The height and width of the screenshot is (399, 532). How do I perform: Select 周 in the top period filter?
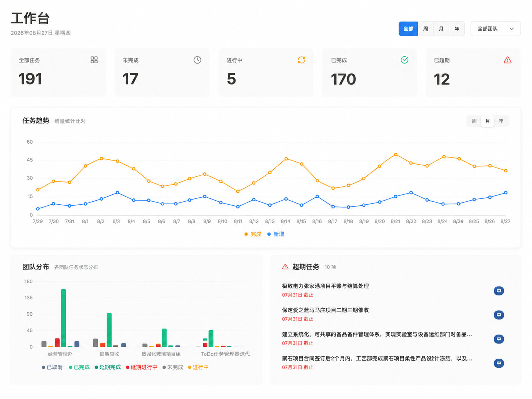(425, 29)
